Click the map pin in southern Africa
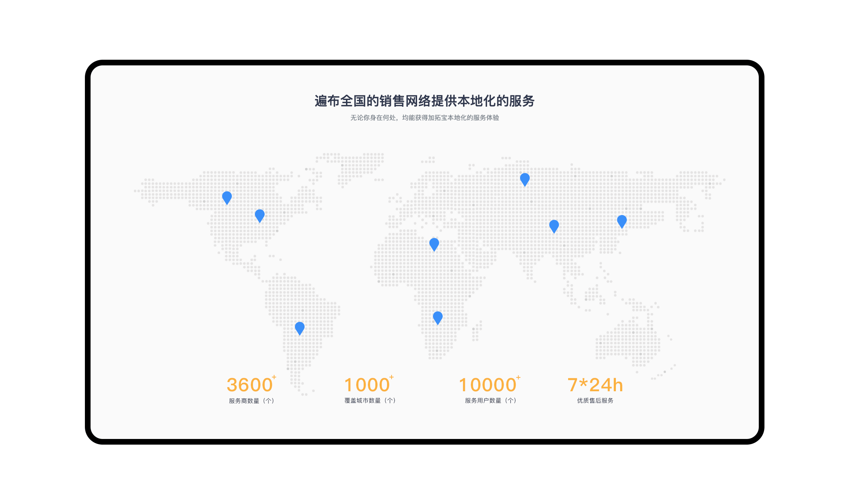Viewport: 849px width, 504px height. [x=438, y=318]
